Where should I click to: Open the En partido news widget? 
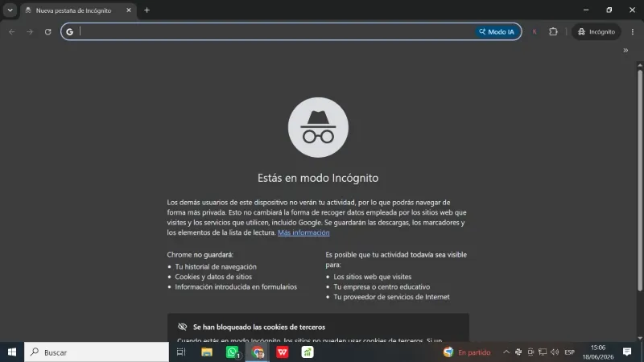click(467, 352)
